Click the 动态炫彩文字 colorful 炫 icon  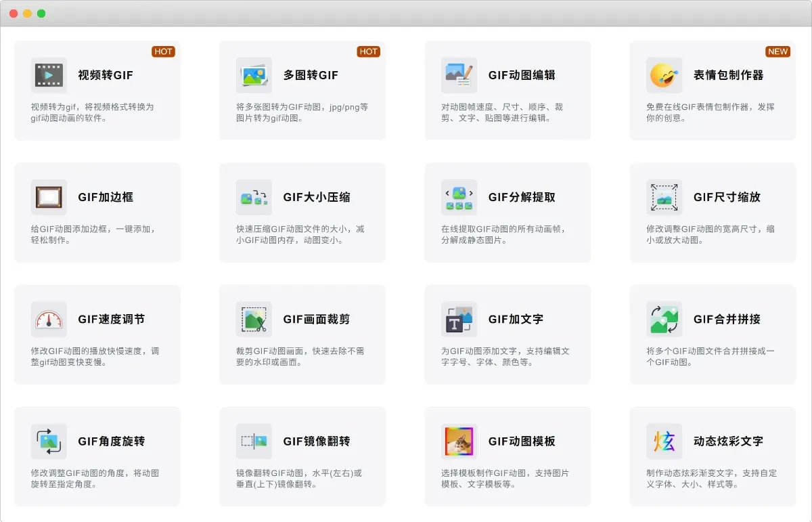pyautogui.click(x=664, y=441)
